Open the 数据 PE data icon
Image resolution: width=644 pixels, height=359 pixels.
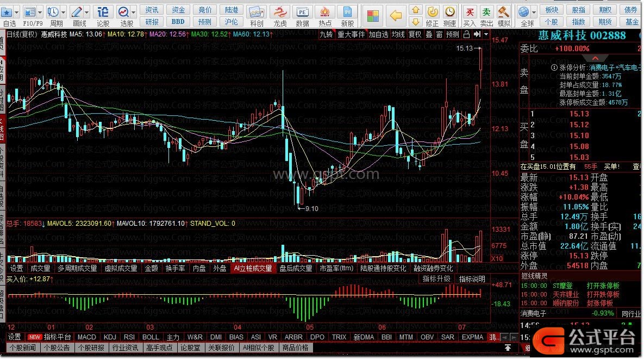coord(302,12)
